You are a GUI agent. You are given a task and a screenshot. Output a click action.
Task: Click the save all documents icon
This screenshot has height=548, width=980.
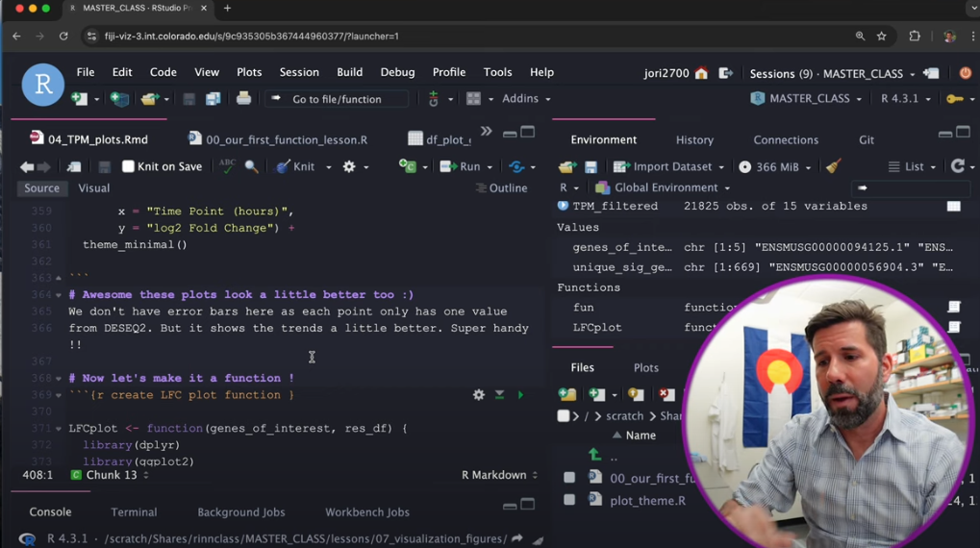click(x=214, y=99)
